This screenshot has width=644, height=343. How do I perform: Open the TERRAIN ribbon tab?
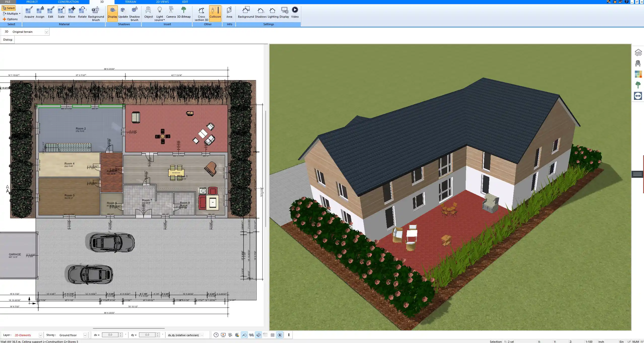coord(130,2)
